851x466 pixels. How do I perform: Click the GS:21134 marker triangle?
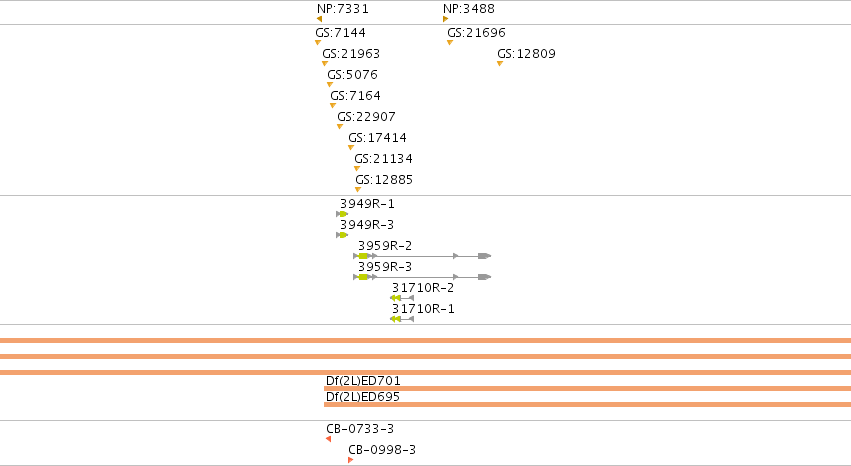click(x=357, y=169)
